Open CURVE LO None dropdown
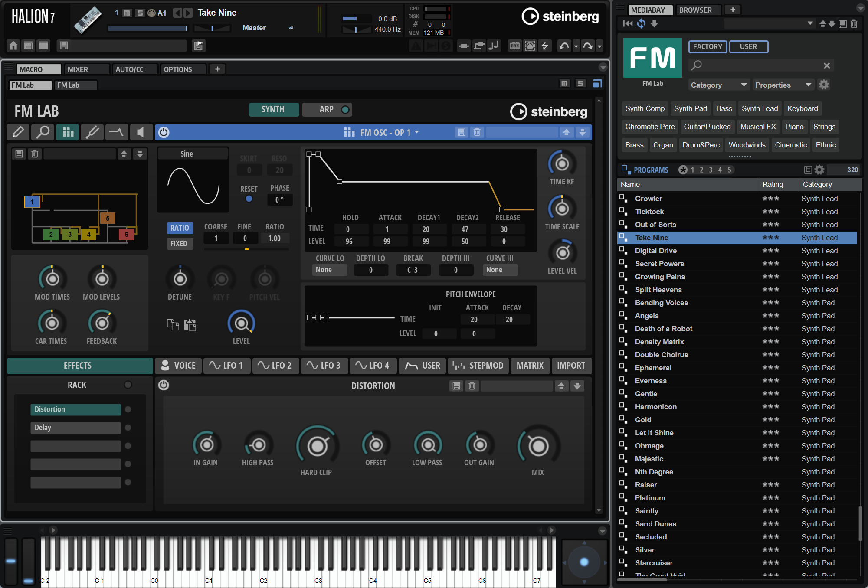 click(330, 270)
